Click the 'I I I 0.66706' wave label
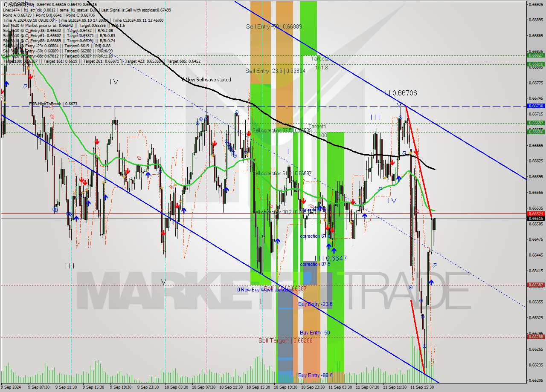The width and height of the screenshot is (546, 392). tap(399, 93)
